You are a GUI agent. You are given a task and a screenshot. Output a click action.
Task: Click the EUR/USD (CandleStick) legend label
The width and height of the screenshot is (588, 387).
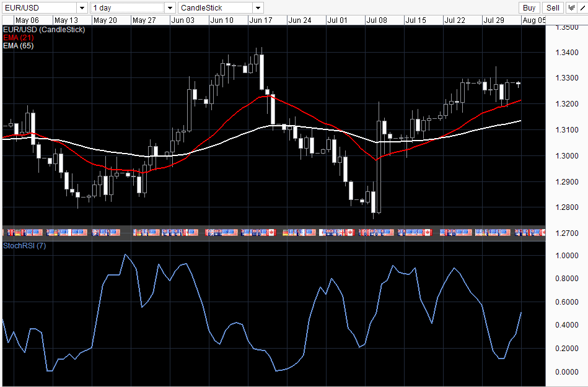pyautogui.click(x=44, y=30)
